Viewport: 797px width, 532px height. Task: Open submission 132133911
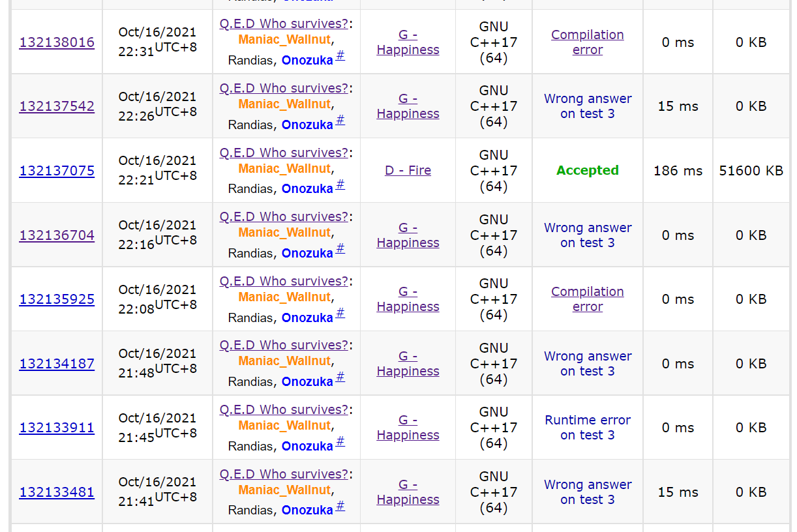click(x=57, y=428)
